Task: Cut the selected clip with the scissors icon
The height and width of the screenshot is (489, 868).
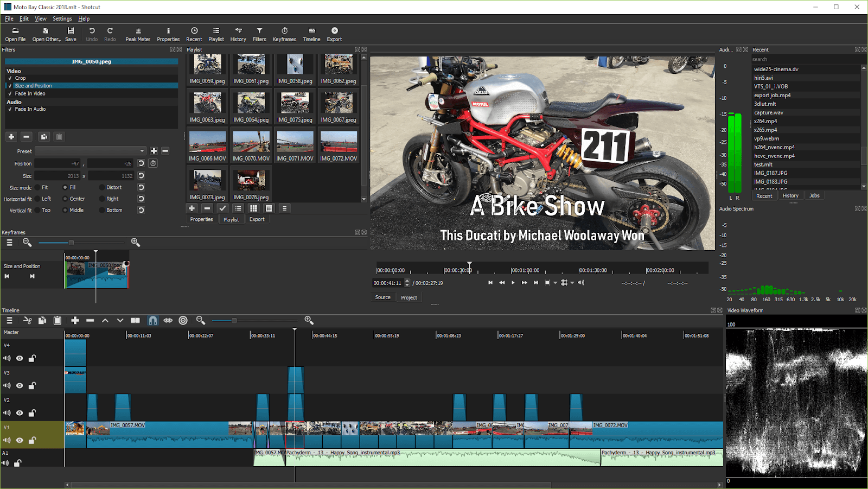Action: [27, 320]
